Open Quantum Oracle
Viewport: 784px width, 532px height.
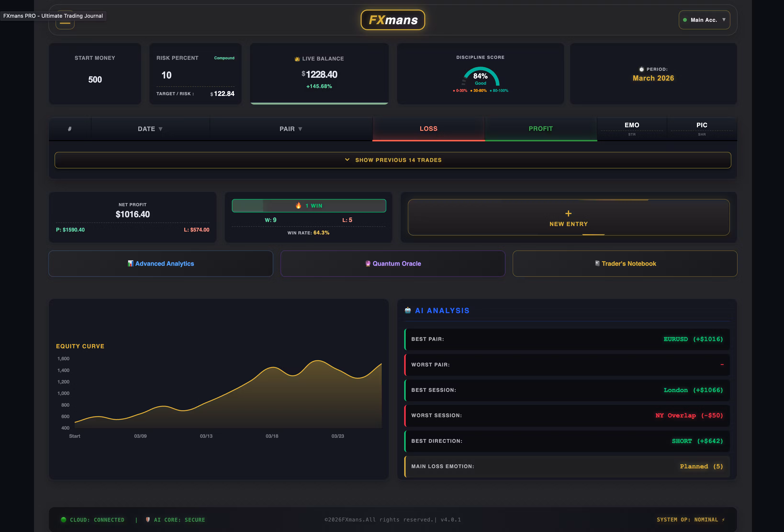coord(396,263)
